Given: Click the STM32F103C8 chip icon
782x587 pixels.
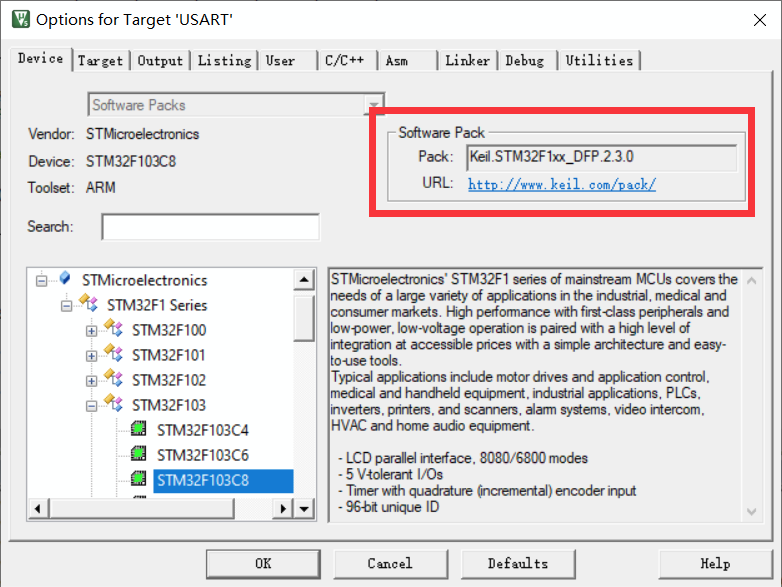Looking at the screenshot, I should (x=139, y=478).
